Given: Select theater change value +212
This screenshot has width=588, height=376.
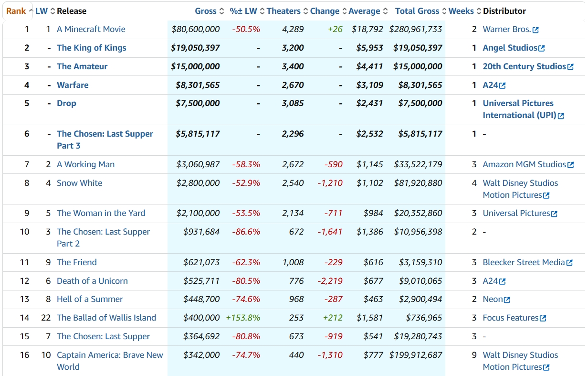Looking at the screenshot, I should 333,318.
